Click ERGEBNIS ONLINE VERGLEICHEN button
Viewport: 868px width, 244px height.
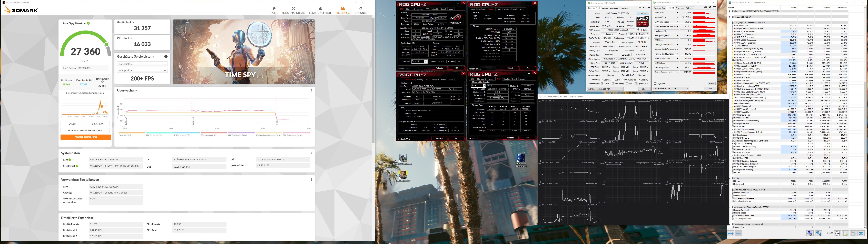pos(85,130)
